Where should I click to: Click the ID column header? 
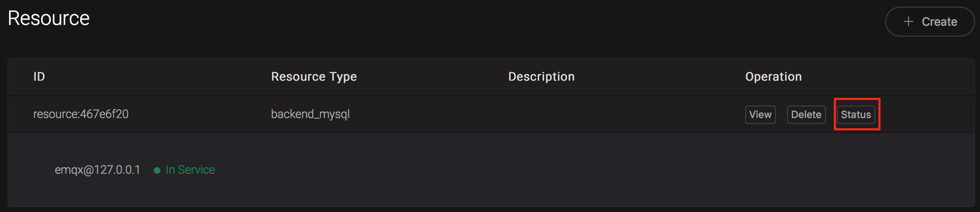tap(39, 77)
